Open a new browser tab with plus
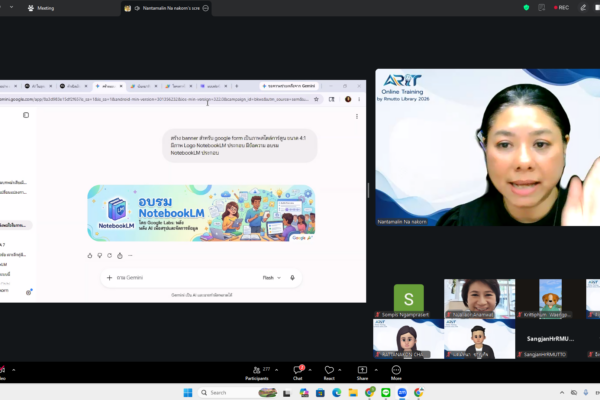 coord(237,86)
